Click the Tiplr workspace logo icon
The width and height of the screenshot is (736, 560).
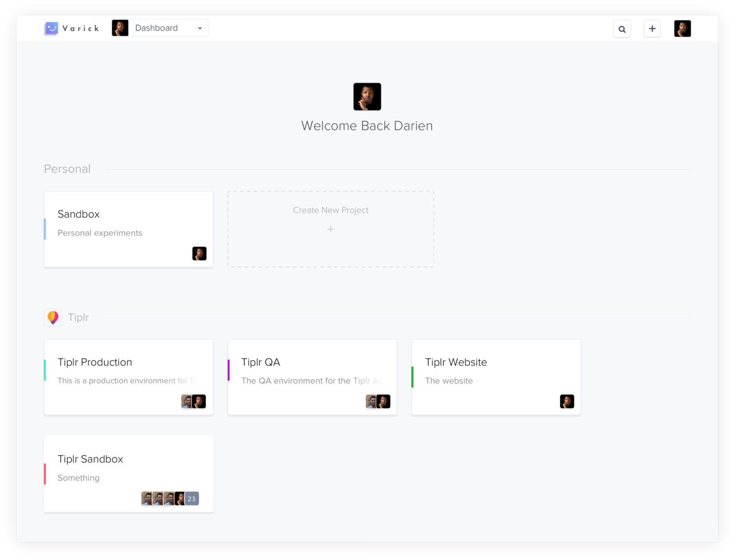pyautogui.click(x=53, y=317)
